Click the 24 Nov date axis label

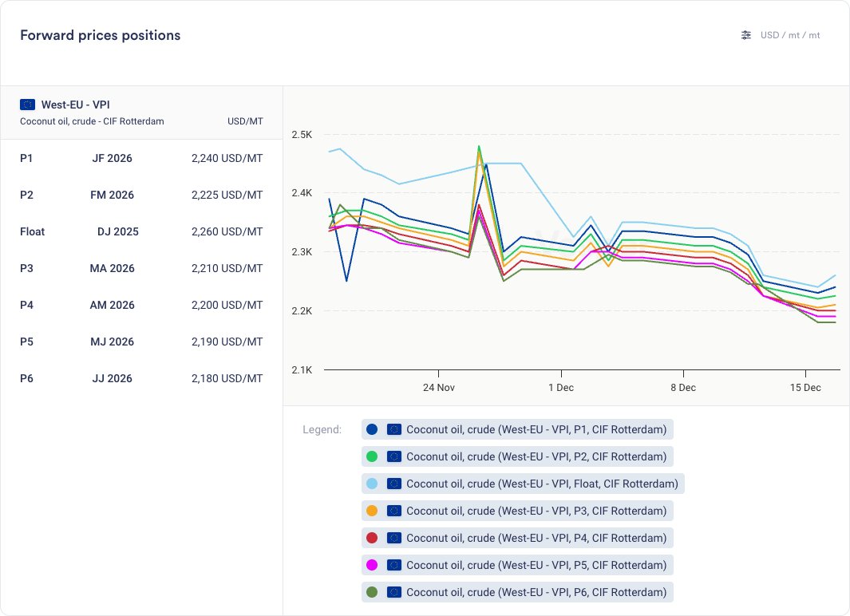438,388
